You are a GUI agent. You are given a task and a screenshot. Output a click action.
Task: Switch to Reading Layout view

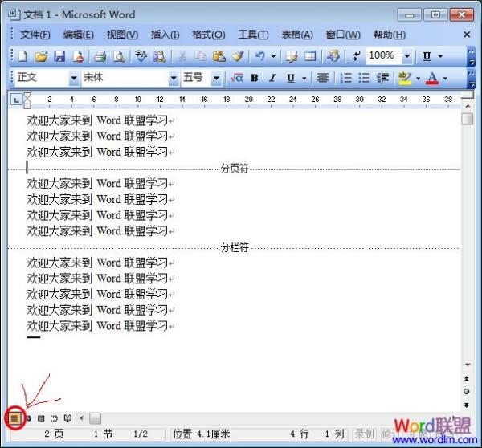tap(67, 418)
